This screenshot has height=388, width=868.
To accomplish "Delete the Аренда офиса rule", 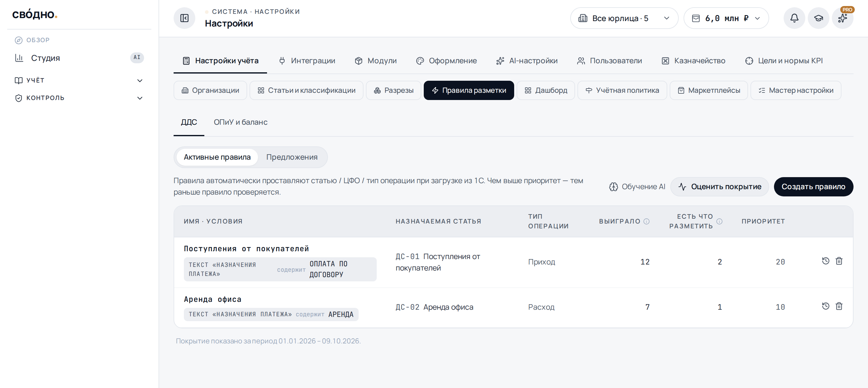I will click(839, 306).
